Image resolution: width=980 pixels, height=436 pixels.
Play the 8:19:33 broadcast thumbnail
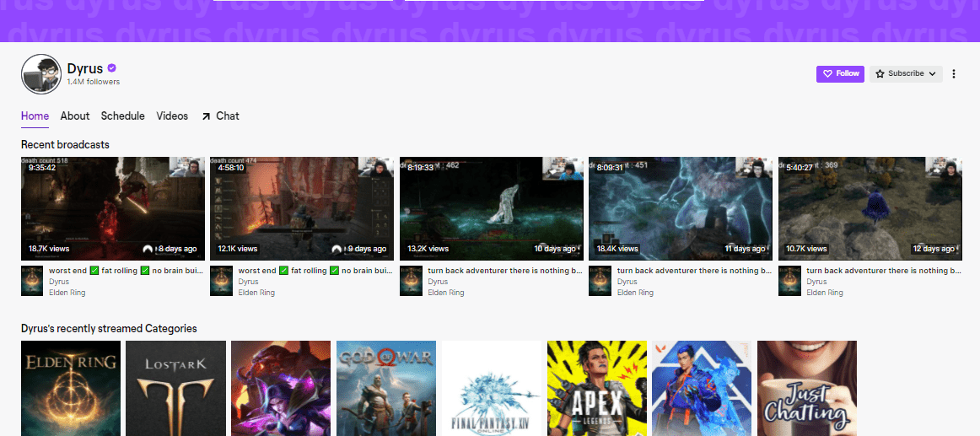(x=492, y=208)
